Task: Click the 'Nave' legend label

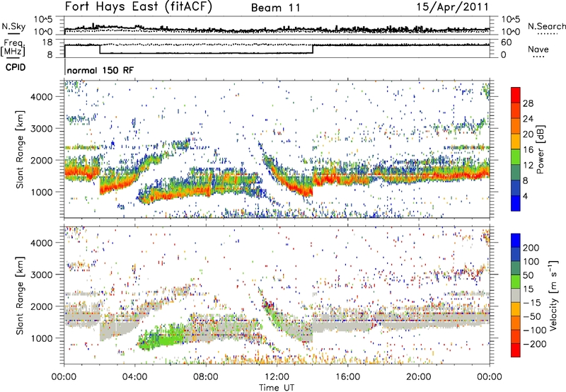Action: click(538, 49)
